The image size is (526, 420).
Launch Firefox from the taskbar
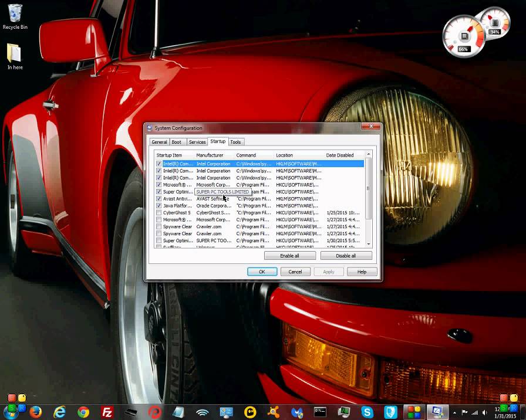(x=36, y=412)
